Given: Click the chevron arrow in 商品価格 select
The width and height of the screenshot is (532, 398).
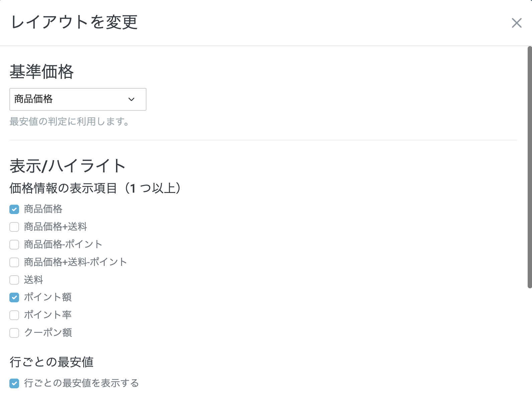Looking at the screenshot, I should (x=131, y=99).
